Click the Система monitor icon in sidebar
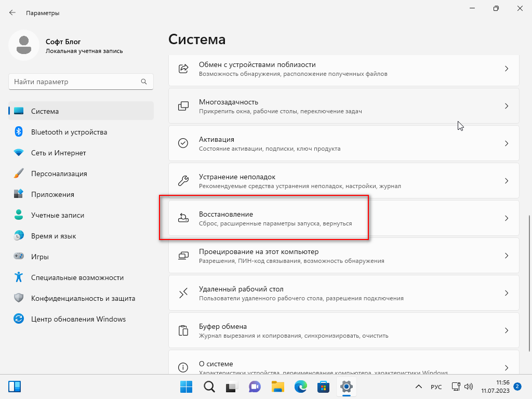The height and width of the screenshot is (399, 532). point(19,111)
